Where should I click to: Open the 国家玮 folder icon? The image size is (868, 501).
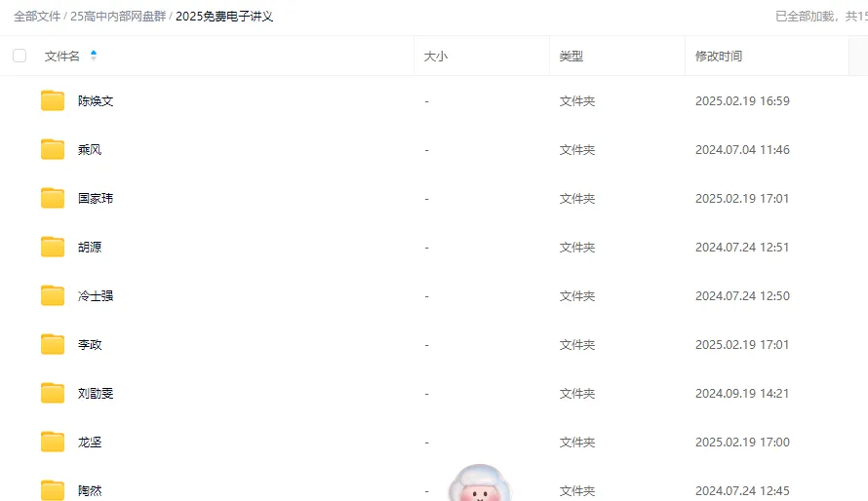coord(53,198)
